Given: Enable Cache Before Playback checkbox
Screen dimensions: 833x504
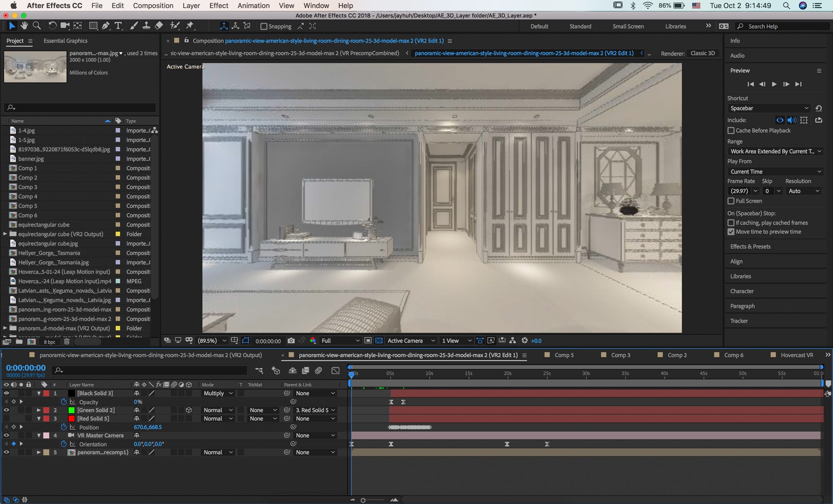Looking at the screenshot, I should coord(731,130).
